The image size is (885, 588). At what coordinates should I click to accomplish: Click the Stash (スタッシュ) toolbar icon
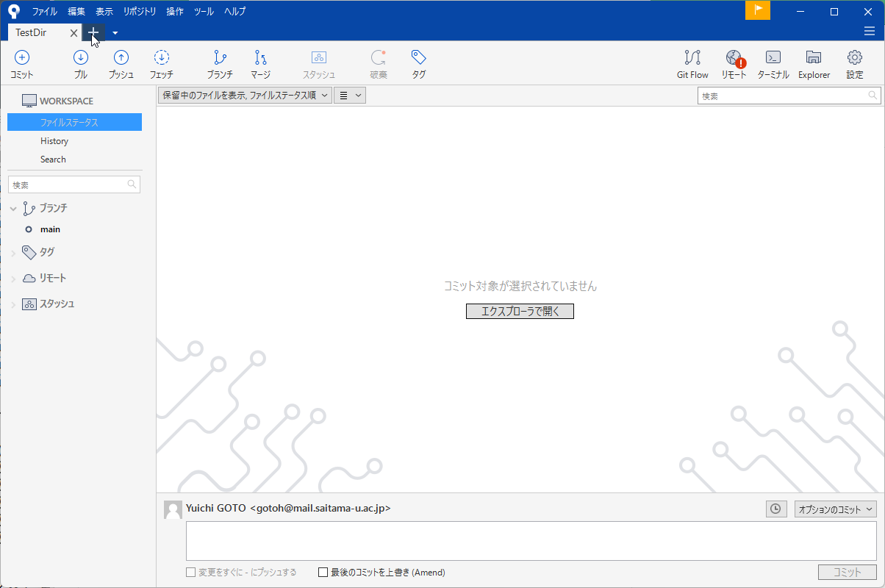click(319, 57)
